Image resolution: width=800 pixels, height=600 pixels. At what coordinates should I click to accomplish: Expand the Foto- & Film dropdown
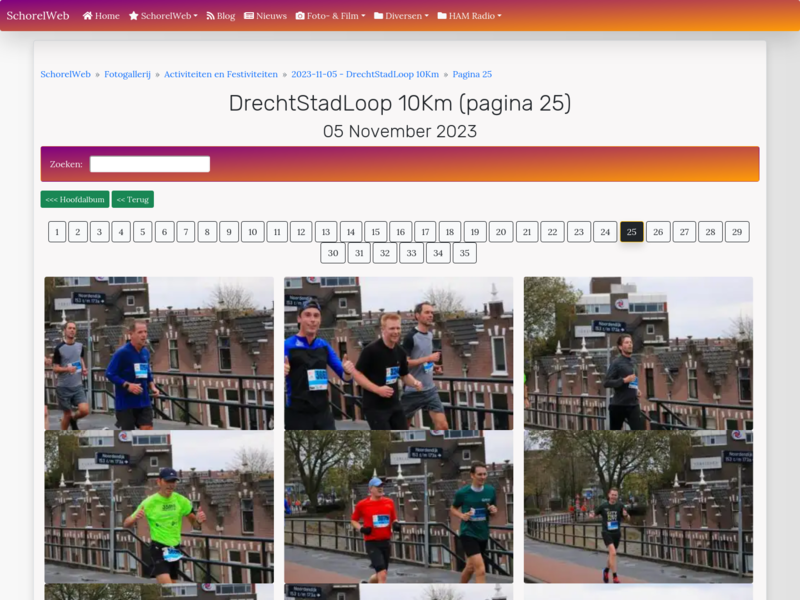pos(331,16)
